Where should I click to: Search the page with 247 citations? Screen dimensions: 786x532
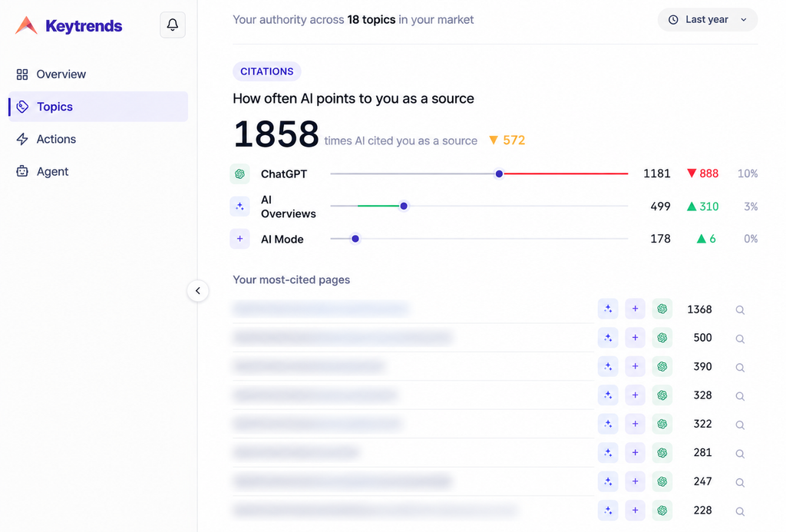(740, 482)
